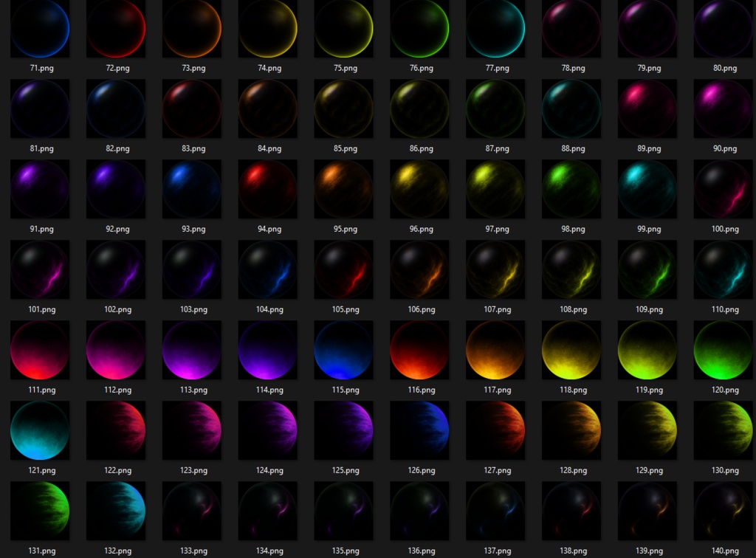Select the cyan lightning orb 110.png
This screenshot has height=558, width=756.
pyautogui.click(x=724, y=269)
